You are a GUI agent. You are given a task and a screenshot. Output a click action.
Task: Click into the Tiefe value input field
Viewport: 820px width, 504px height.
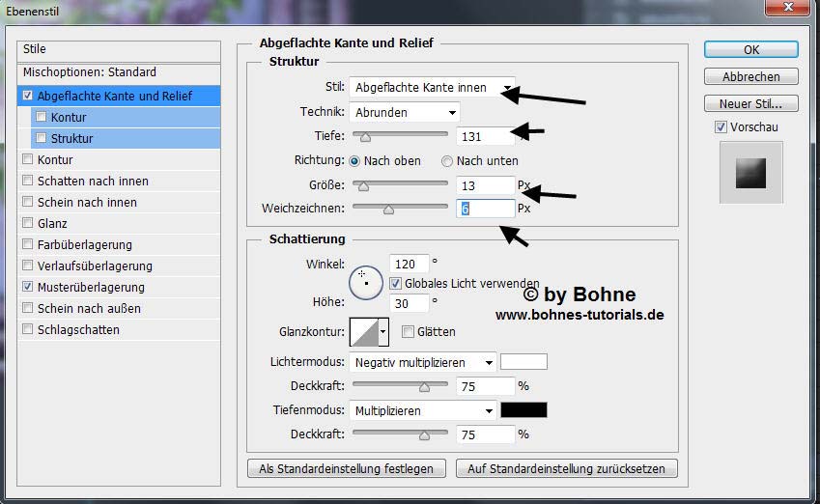pos(486,136)
